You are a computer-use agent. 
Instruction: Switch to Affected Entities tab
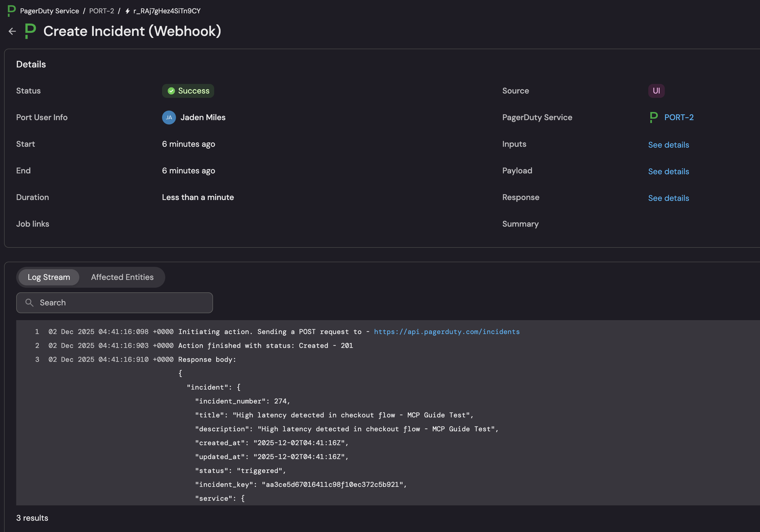122,277
